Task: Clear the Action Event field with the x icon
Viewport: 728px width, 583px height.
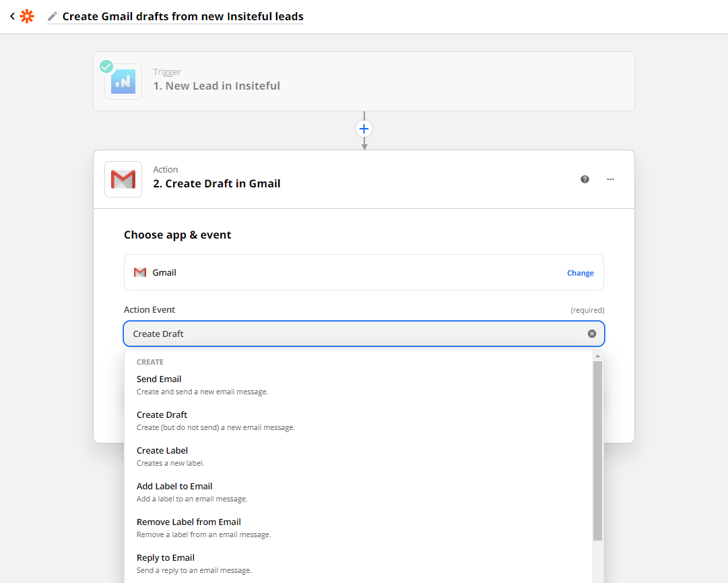Action: pos(592,333)
